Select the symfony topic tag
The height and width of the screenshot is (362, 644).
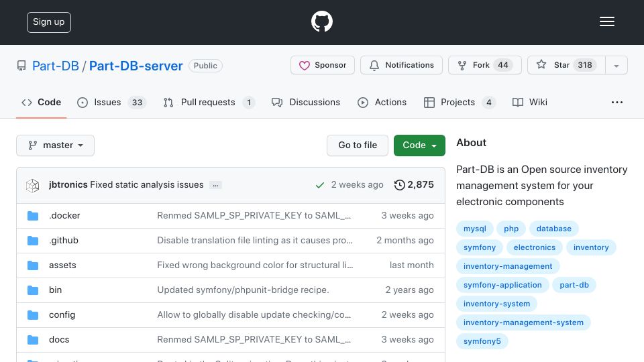[x=480, y=247]
